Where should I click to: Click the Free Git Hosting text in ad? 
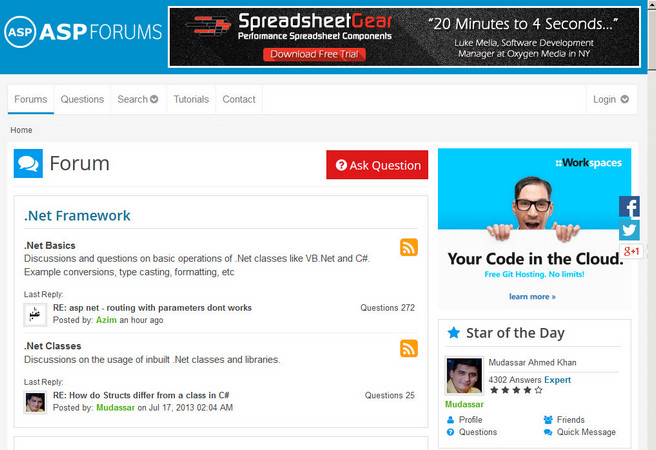coord(534,274)
